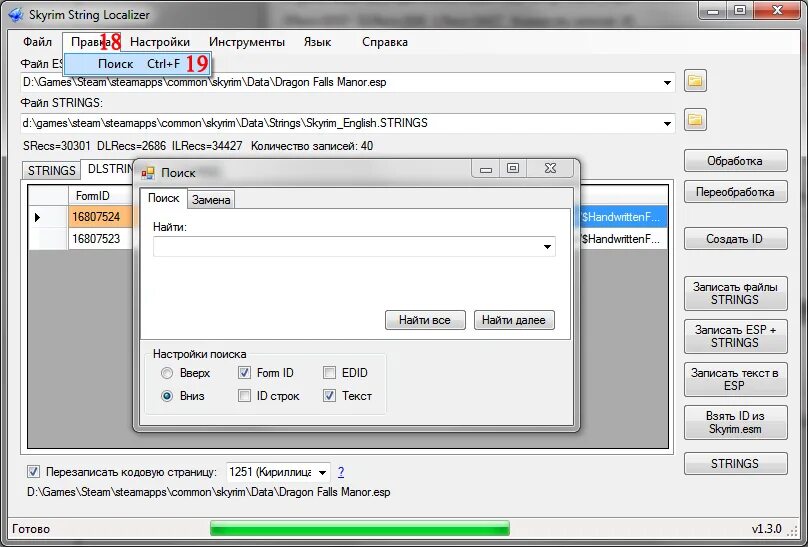The width and height of the screenshot is (808, 547).
Task: Click Записать файлы STRINGS button
Action: click(735, 293)
